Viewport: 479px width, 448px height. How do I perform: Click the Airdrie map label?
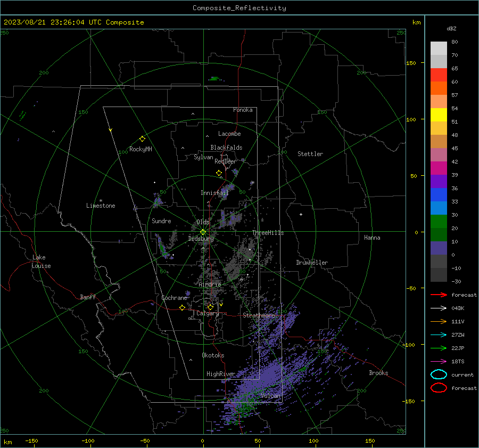tap(210, 284)
